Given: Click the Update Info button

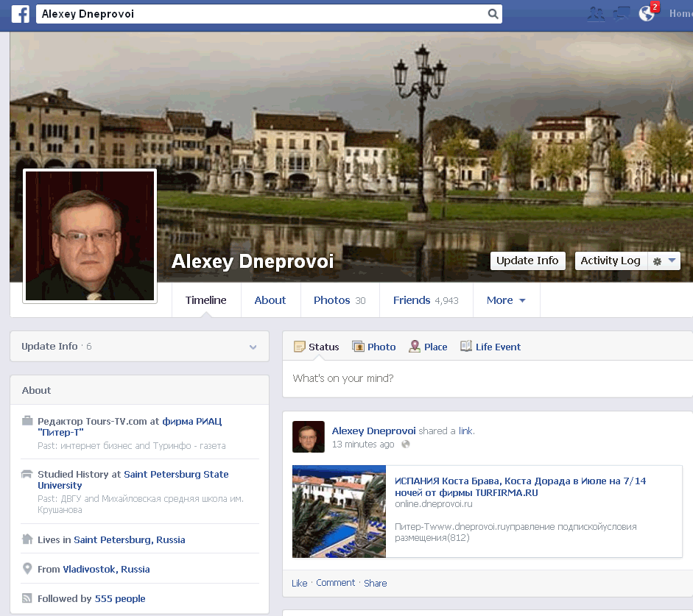Looking at the screenshot, I should click(527, 261).
